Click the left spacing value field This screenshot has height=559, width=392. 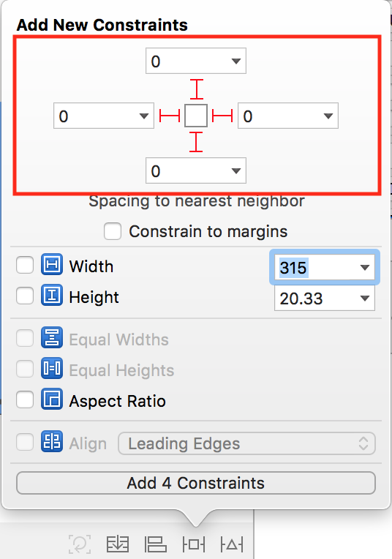104,116
